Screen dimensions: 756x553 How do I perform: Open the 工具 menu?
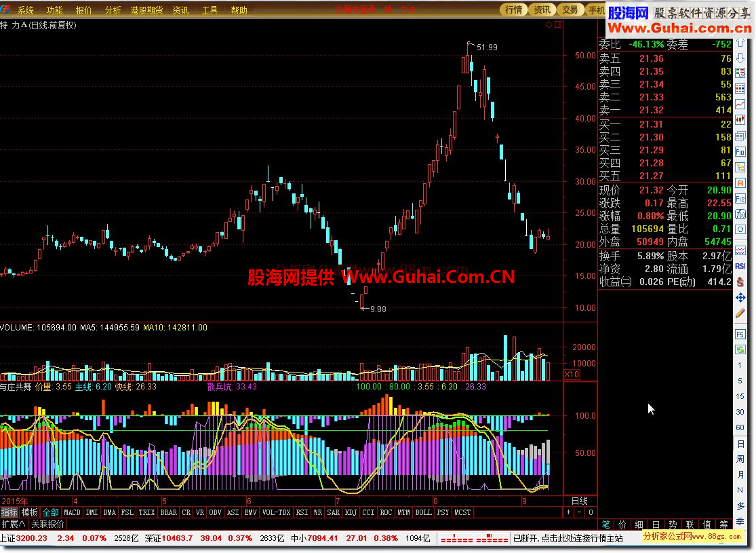[x=210, y=10]
